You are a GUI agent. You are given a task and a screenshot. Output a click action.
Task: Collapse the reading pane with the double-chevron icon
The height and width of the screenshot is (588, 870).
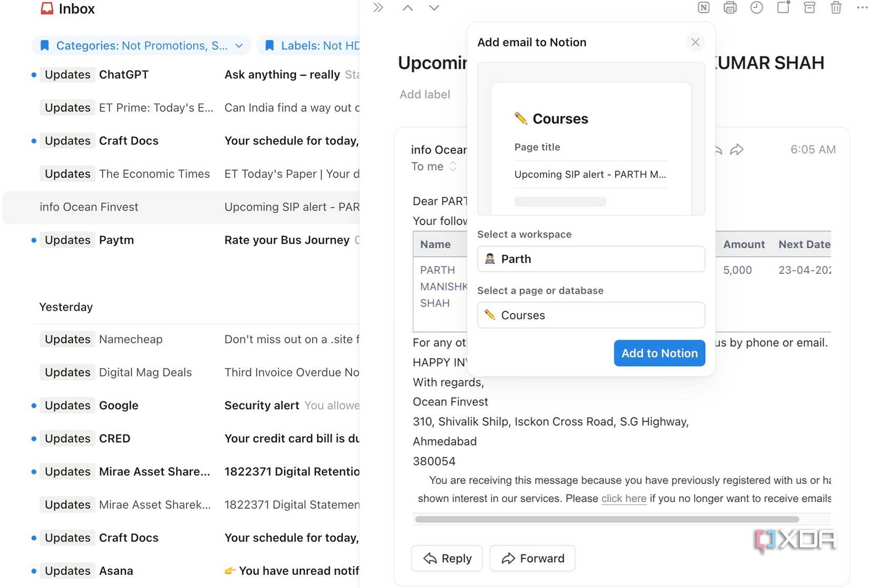(x=378, y=8)
